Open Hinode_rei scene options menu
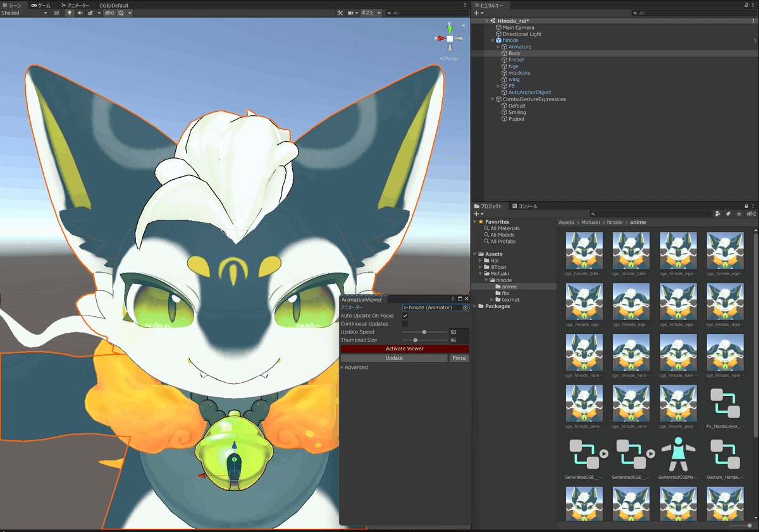759x532 pixels. (x=755, y=21)
